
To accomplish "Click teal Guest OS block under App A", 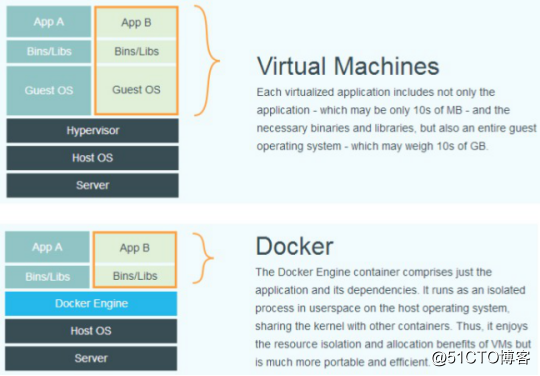I will (x=49, y=91).
